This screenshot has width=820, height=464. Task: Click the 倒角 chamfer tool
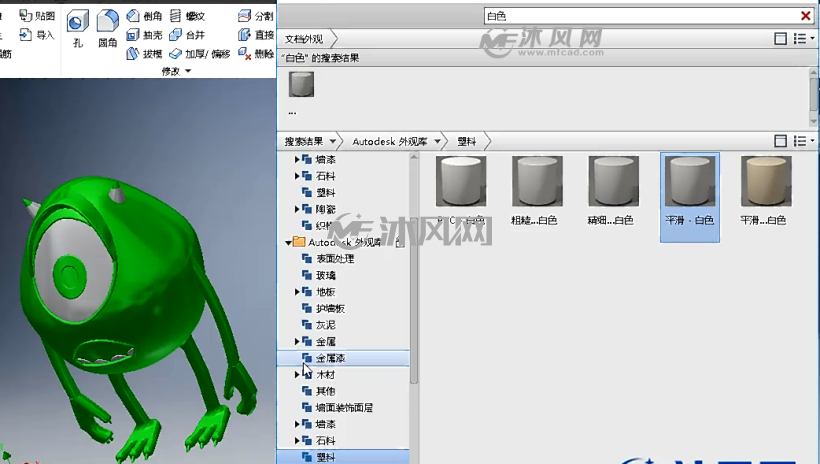click(x=145, y=16)
